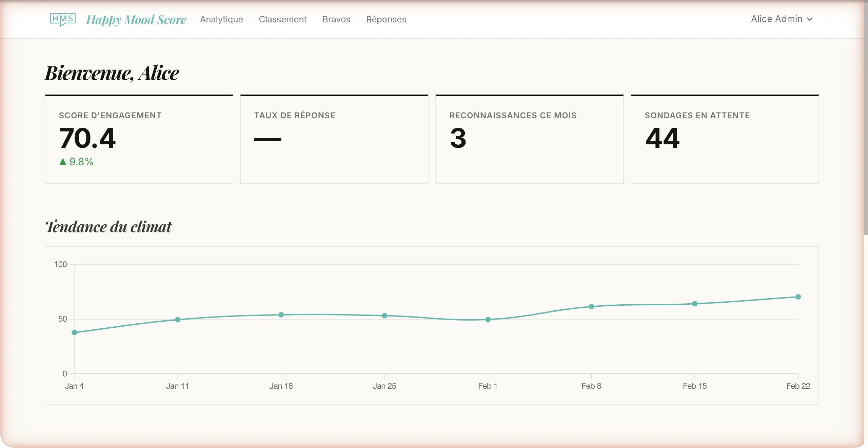Switch to the Classement tab

click(283, 19)
